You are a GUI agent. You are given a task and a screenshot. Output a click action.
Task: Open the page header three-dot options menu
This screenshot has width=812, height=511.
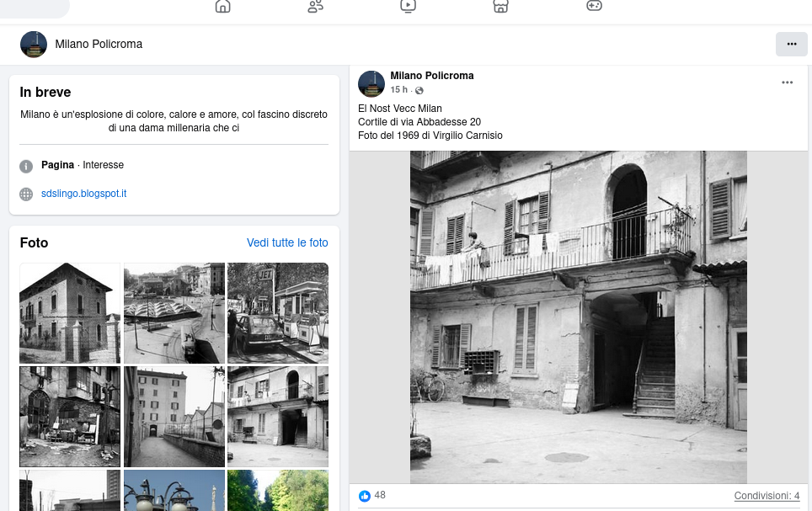point(791,45)
